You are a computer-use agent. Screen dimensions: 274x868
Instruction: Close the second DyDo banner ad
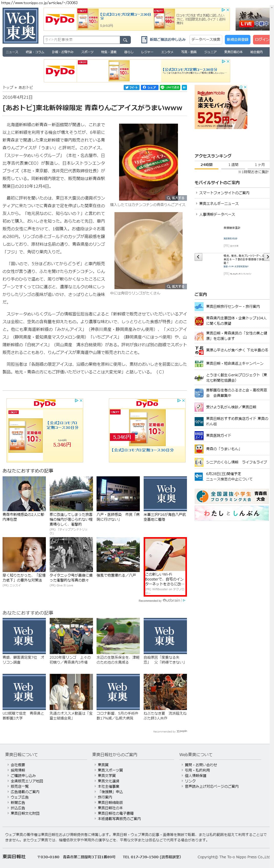point(228,62)
